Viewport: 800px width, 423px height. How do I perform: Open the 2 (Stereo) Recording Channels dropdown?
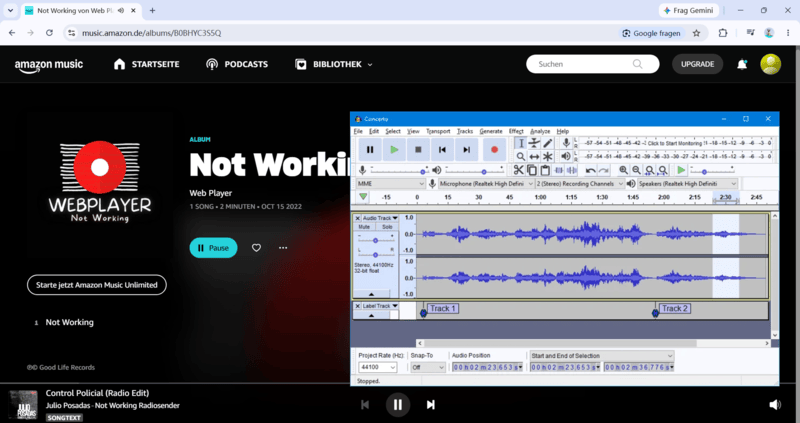(x=580, y=184)
